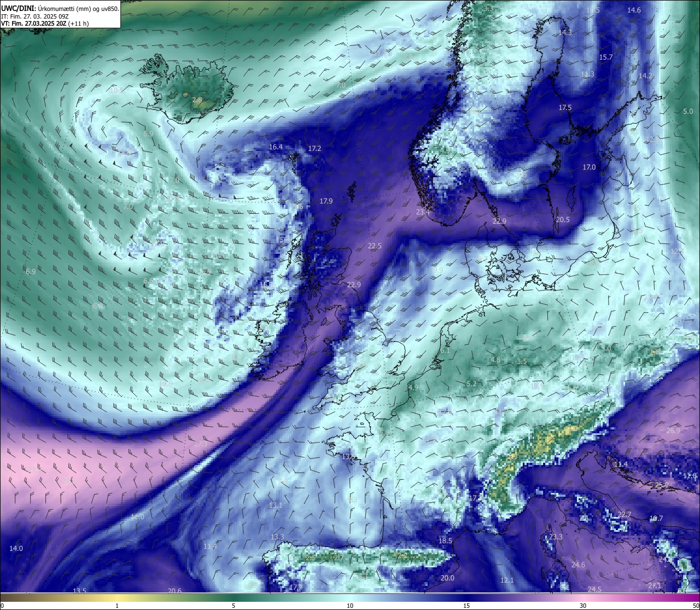Click the '50' tick label on the color scale
700x610 pixels.
[x=695, y=606]
